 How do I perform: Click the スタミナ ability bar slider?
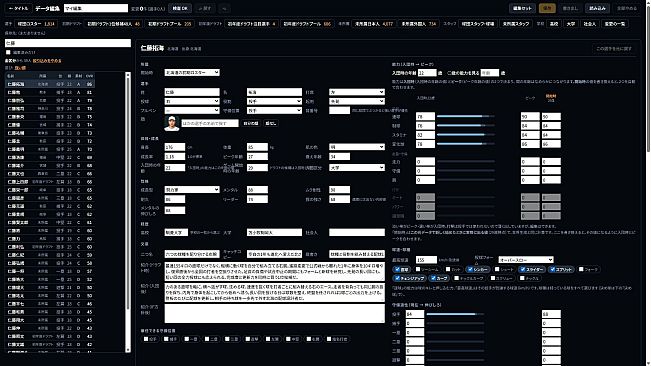coord(465,135)
